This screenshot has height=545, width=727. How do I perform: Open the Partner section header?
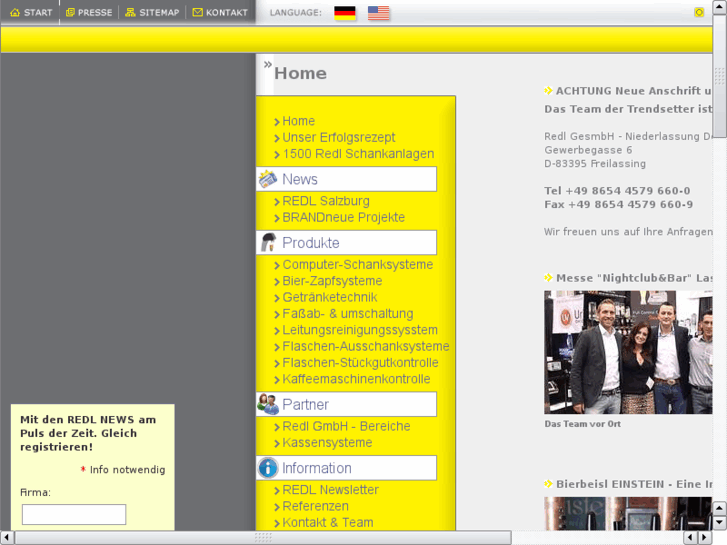click(346, 404)
